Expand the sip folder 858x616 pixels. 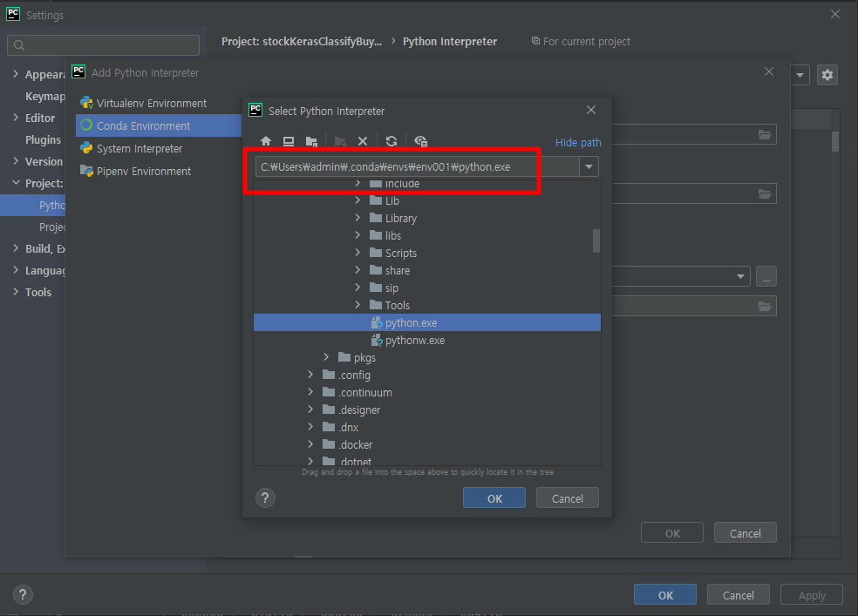[357, 288]
